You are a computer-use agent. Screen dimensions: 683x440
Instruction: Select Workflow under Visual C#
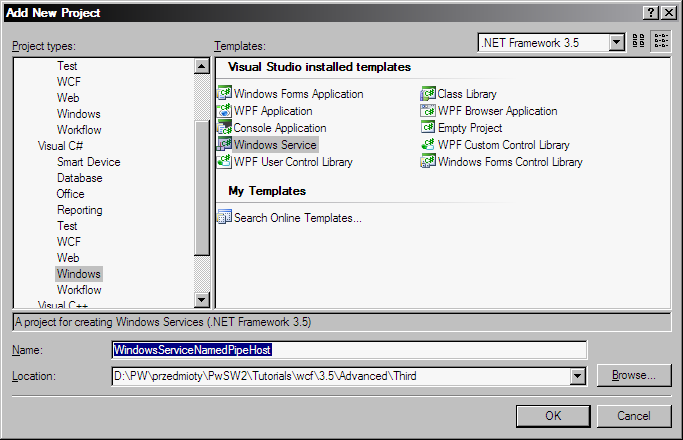coord(79,290)
